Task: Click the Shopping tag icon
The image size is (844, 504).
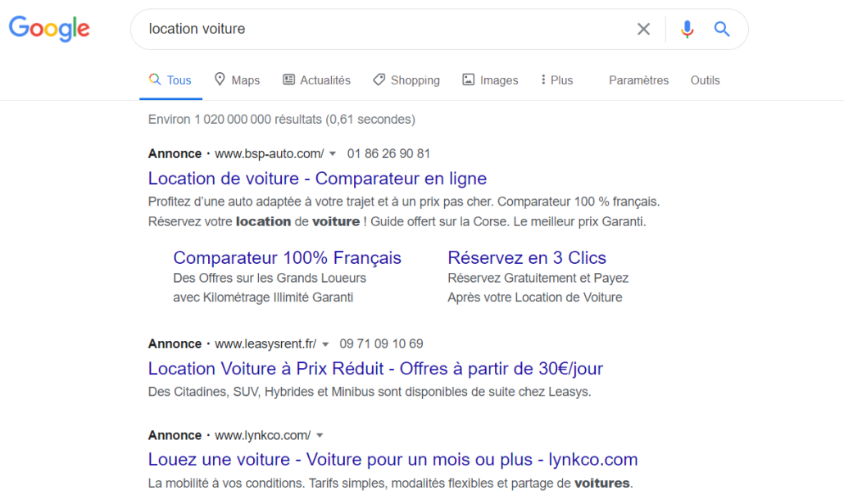Action: pyautogui.click(x=379, y=79)
